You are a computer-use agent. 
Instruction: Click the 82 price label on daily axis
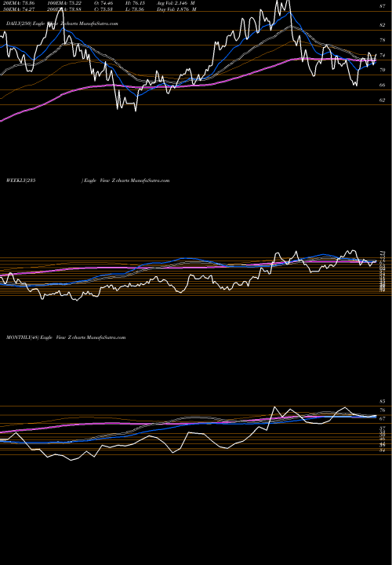[x=383, y=25]
